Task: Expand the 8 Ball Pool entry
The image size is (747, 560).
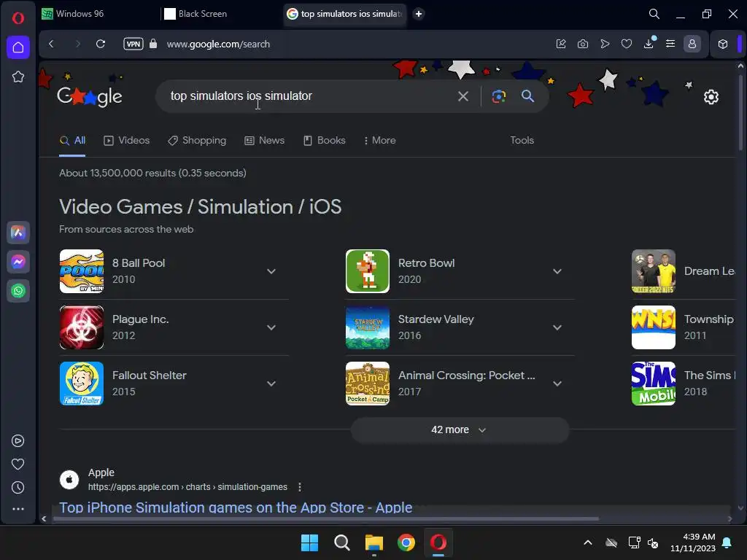Action: click(271, 271)
